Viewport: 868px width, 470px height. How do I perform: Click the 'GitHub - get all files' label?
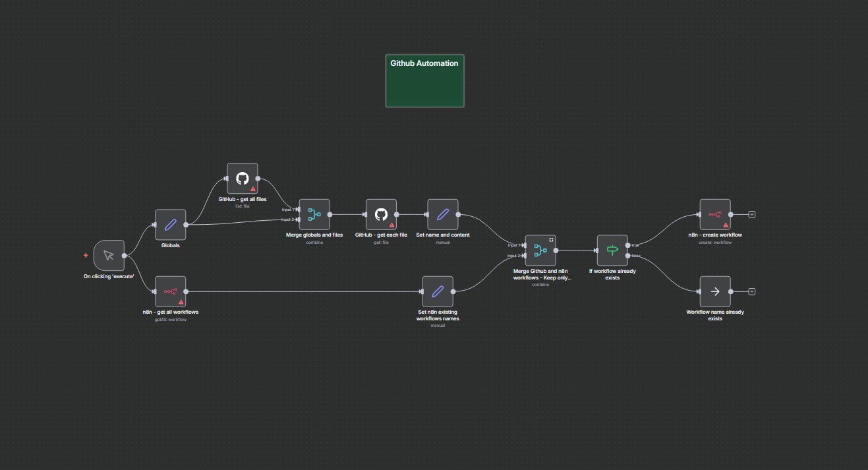click(x=243, y=199)
